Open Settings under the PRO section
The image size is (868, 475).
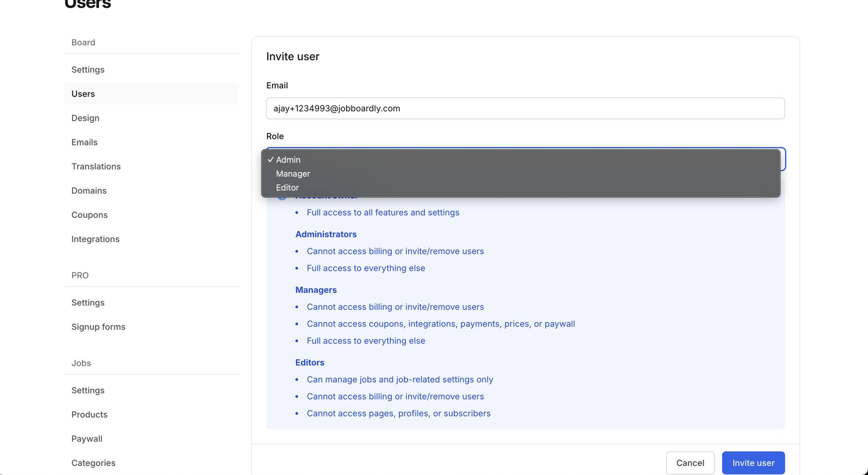88,303
